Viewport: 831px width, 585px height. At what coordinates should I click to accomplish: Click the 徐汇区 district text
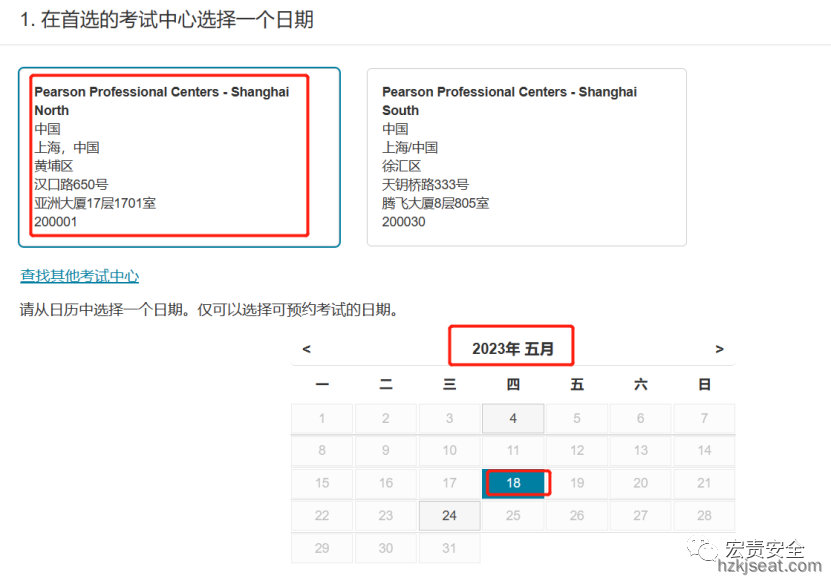click(401, 166)
